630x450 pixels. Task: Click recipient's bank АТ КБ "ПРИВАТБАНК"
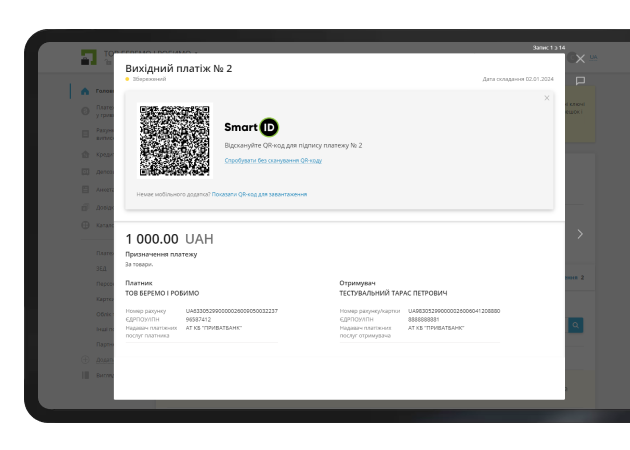click(436, 328)
